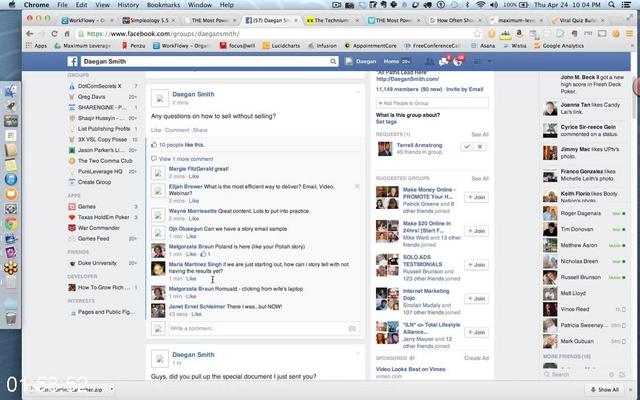640x400 pixels.
Task: Click the Home link in Facebook header
Action: [391, 62]
